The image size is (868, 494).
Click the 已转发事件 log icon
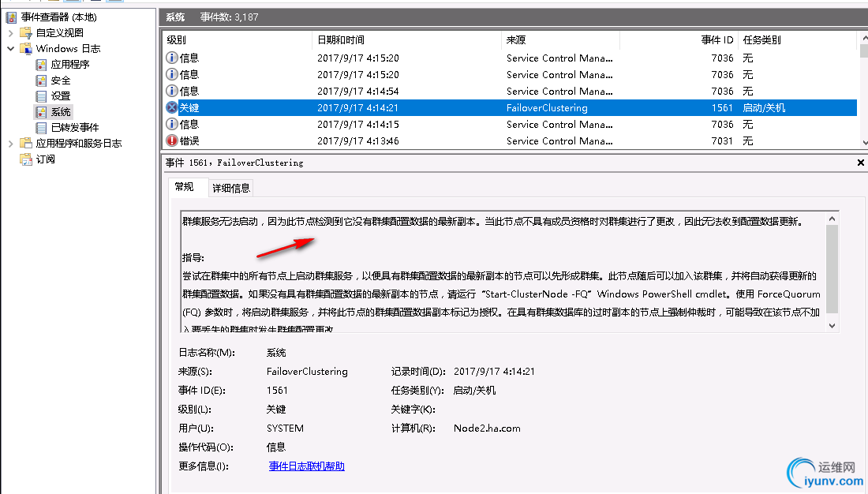(41, 128)
